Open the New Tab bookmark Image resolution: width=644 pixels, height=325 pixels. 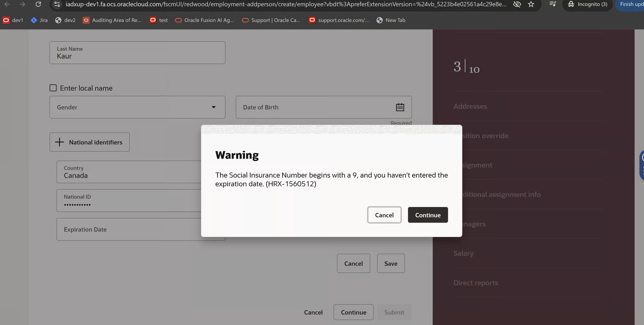pyautogui.click(x=391, y=20)
